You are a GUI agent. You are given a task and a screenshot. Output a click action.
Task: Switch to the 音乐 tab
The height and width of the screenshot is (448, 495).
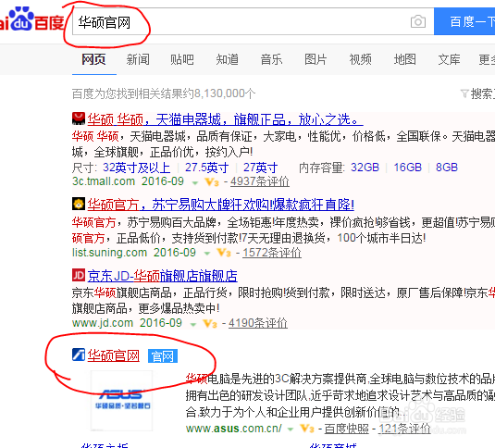271,59
